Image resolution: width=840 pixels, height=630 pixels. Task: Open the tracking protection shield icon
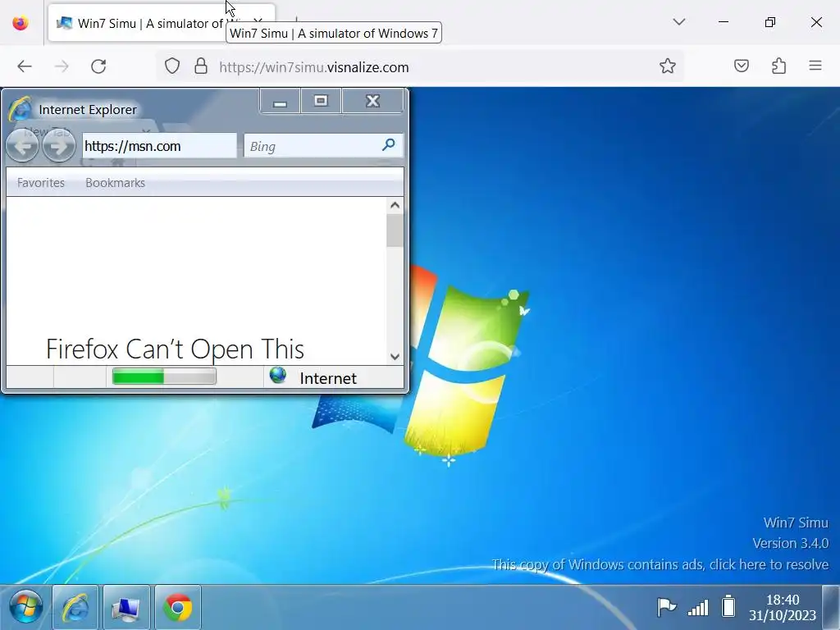click(x=172, y=66)
